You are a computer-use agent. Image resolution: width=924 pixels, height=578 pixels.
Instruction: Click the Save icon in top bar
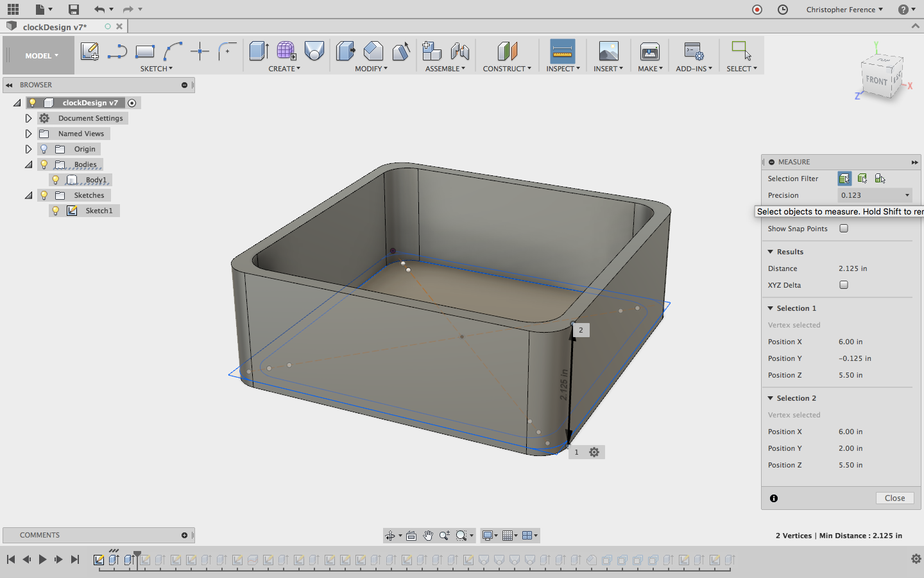pyautogui.click(x=74, y=9)
